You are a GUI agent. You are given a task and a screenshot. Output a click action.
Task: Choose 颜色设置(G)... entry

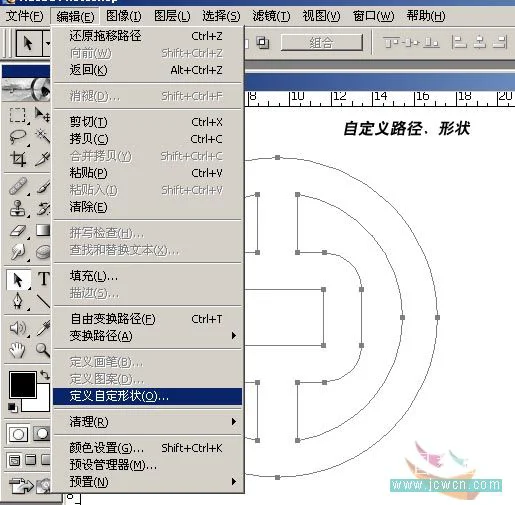[147, 448]
